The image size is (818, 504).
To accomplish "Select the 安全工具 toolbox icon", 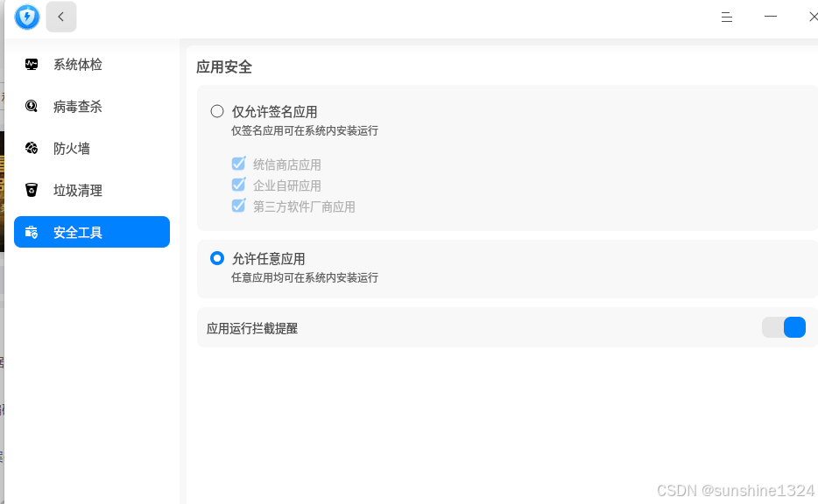I will click(x=31, y=232).
